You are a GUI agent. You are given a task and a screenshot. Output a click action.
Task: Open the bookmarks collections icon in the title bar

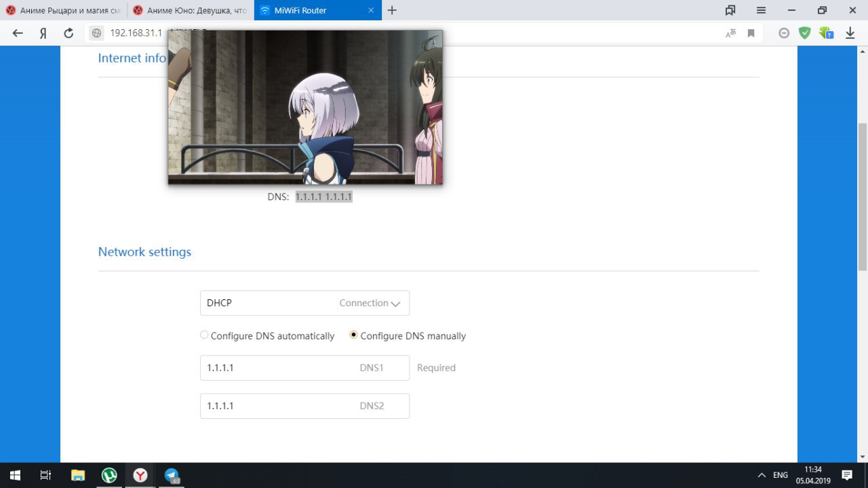point(730,10)
